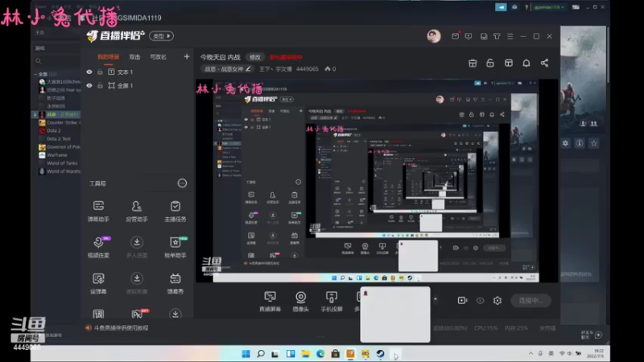The width and height of the screenshot is (644, 362).
Task: Open the recording camera icon
Action: (x=462, y=300)
